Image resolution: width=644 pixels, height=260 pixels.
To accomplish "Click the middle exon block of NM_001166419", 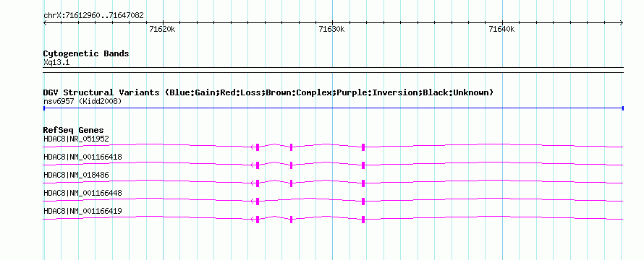I will click(291, 220).
